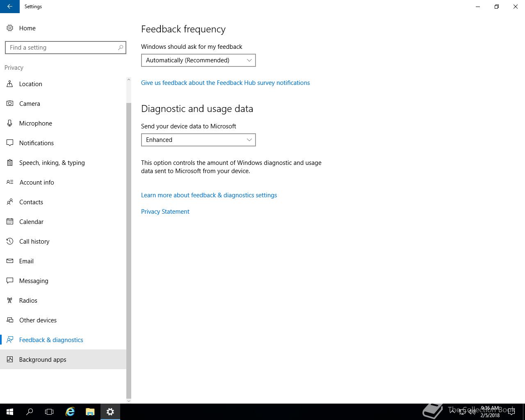The height and width of the screenshot is (420, 525).
Task: Click the search magnifier in Find a setting
Action: (x=121, y=48)
